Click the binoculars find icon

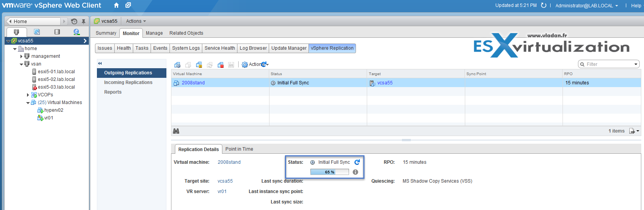tap(176, 131)
